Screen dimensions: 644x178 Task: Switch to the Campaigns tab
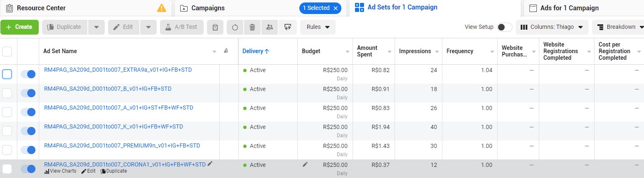click(208, 8)
